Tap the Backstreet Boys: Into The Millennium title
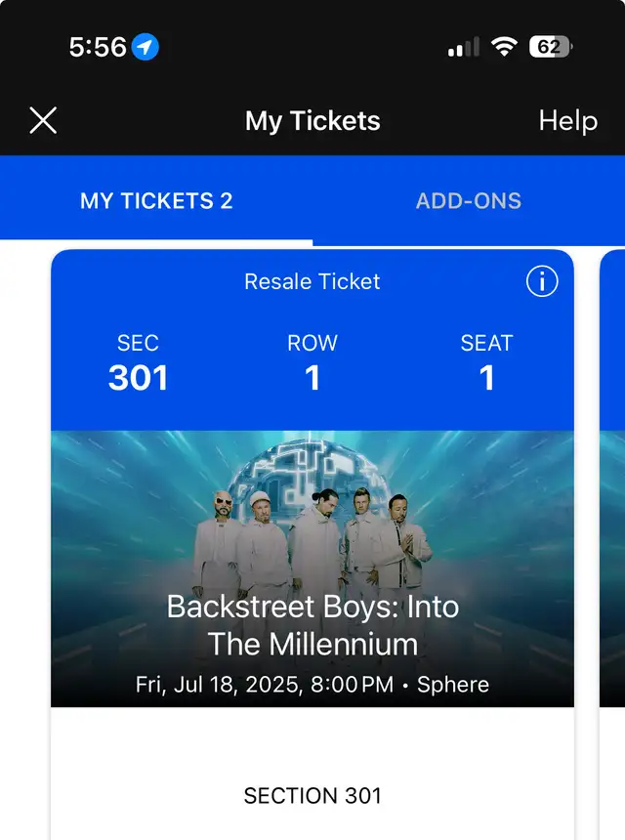The height and width of the screenshot is (840, 625). 312,625
